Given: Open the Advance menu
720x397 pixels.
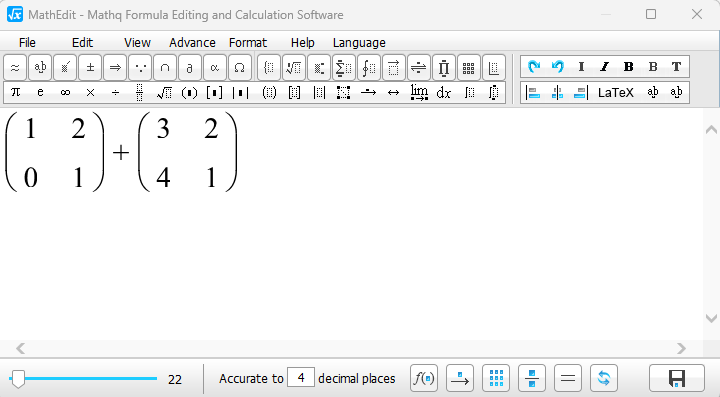Looking at the screenshot, I should pyautogui.click(x=192, y=43).
